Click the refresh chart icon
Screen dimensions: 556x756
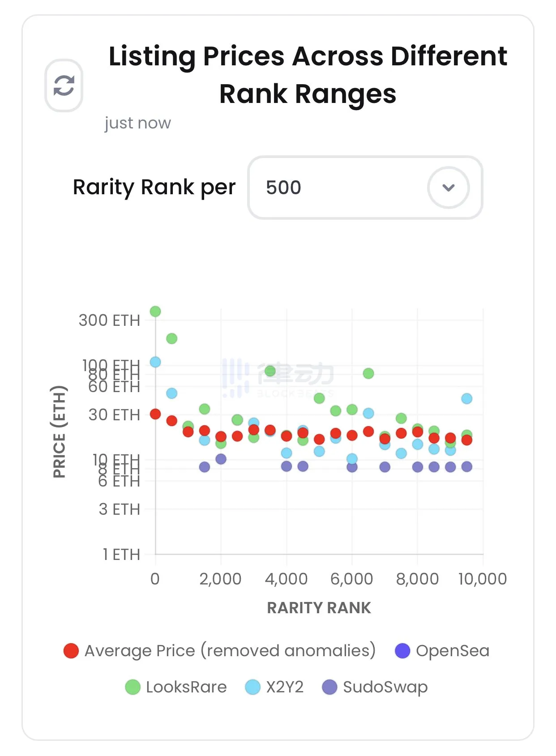click(64, 85)
